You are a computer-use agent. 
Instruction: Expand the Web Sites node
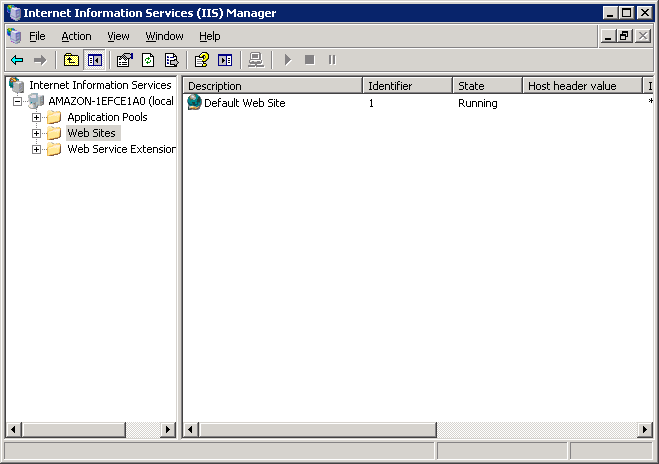tap(37, 133)
